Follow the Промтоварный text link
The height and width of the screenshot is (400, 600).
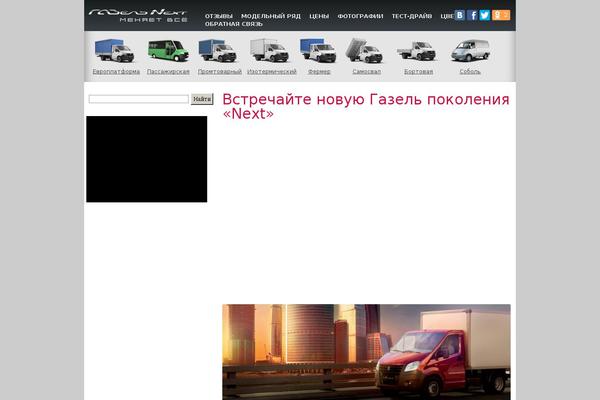220,72
